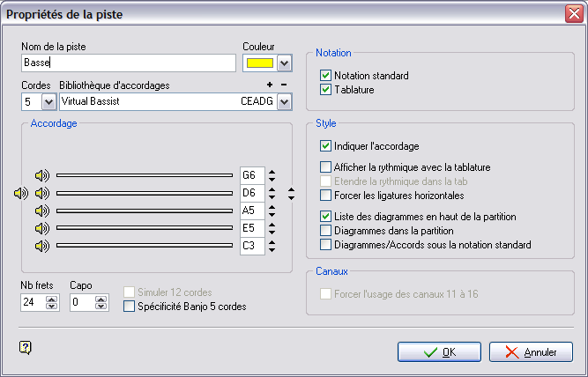This screenshot has height=377, width=588.
Task: Toggle the Tablature checkbox
Action: pos(326,90)
